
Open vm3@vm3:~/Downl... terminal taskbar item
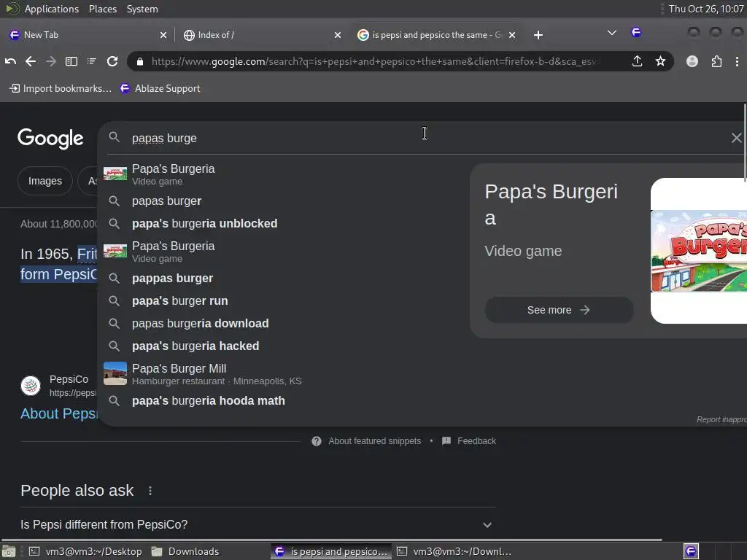pos(455,551)
